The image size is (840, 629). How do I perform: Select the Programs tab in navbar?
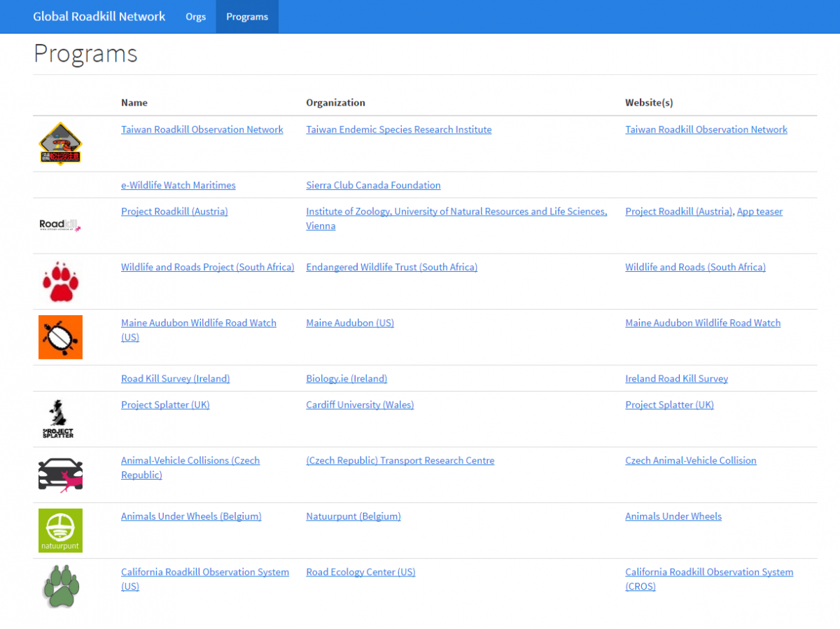click(247, 17)
